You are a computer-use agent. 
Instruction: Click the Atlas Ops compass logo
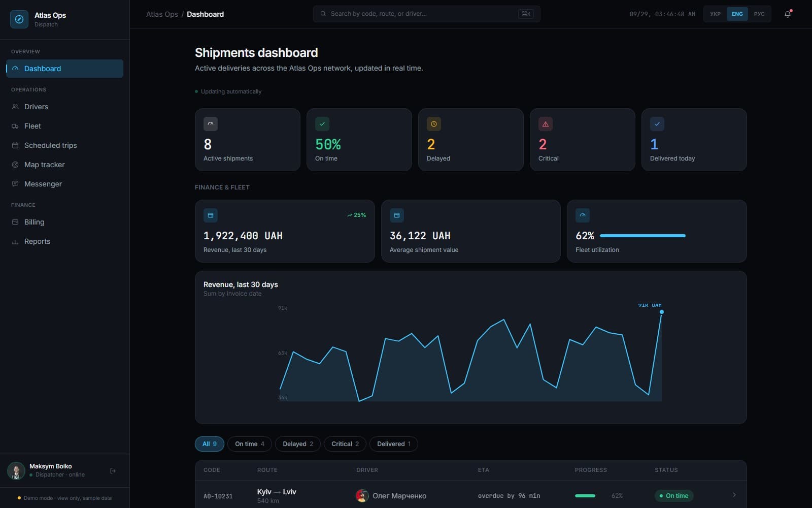(19, 19)
